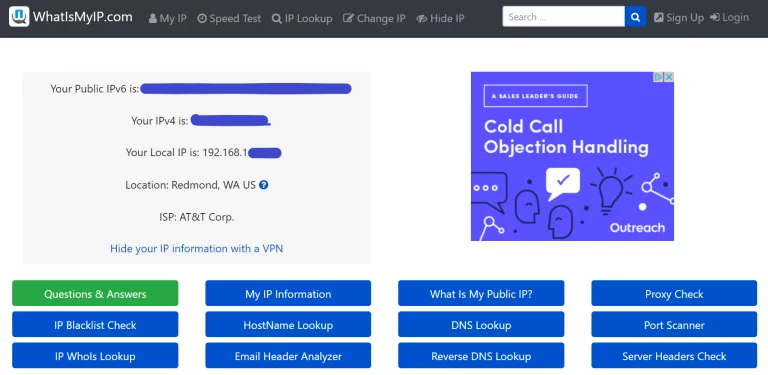Click the Login link

point(729,18)
